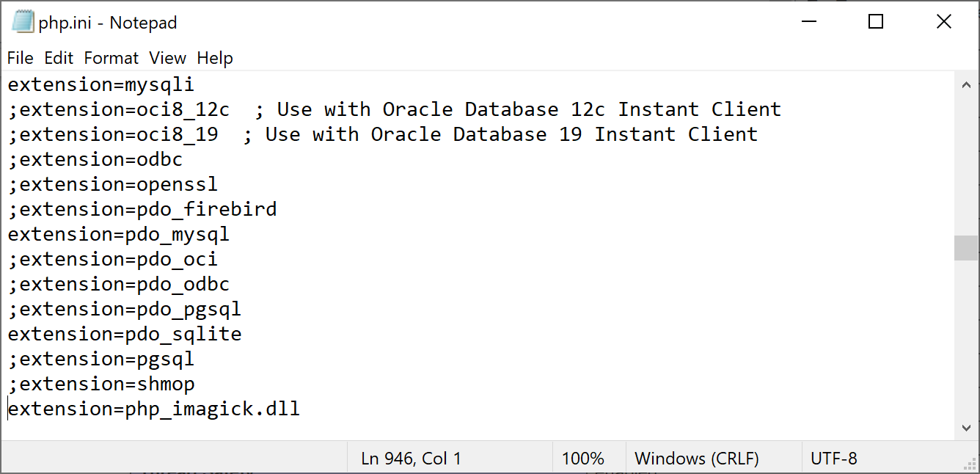Click the scrollbar up arrow
The image size is (980, 474).
point(966,84)
